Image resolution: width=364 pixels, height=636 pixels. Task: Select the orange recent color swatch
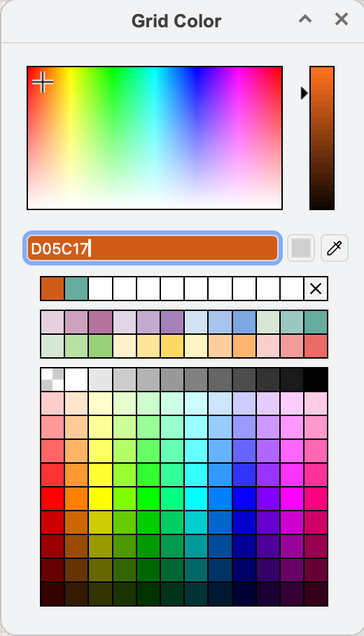(52, 289)
